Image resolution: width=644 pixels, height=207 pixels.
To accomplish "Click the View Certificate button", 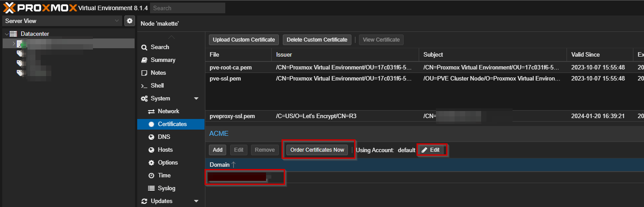I will [x=381, y=40].
